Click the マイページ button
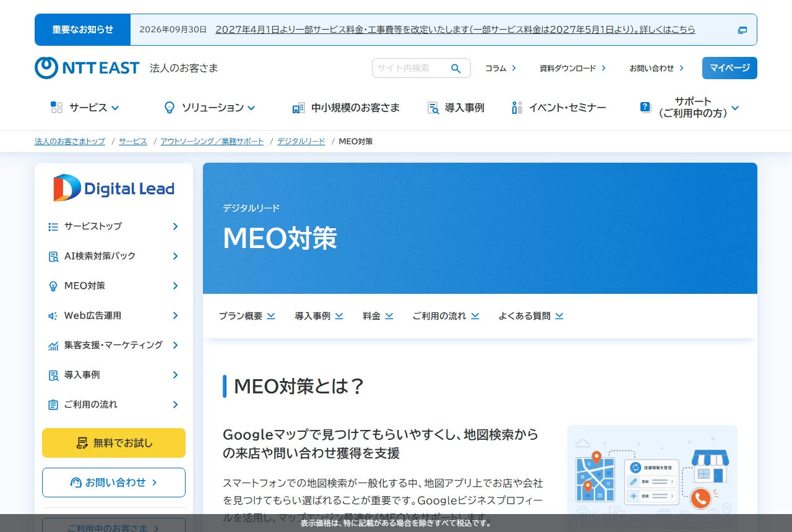This screenshot has height=532, width=792. click(730, 68)
